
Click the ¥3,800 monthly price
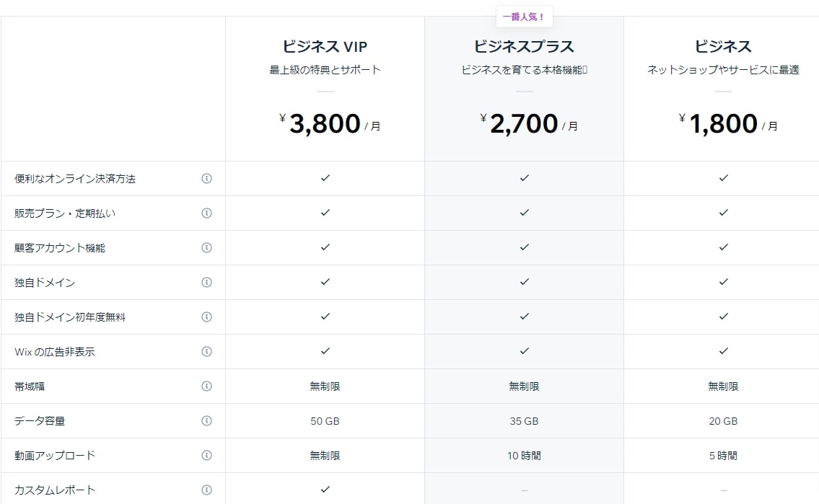point(325,123)
